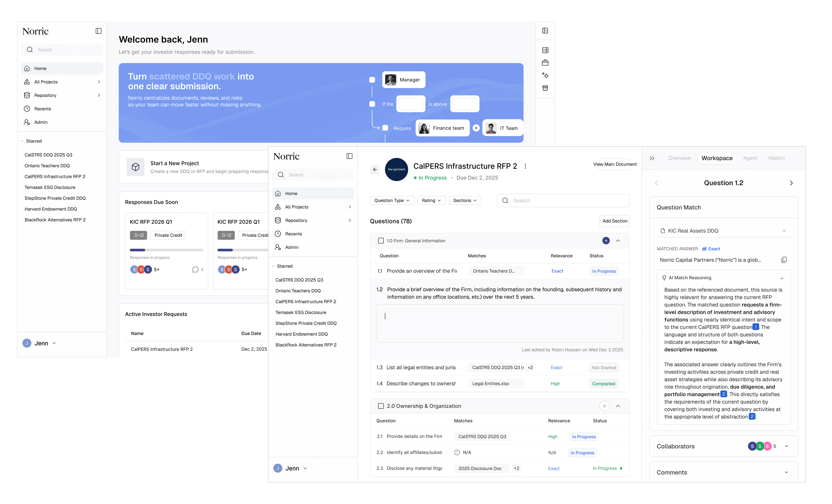Click the back arrow beside CalPERS logo
The width and height of the screenshot is (832, 504).
[x=375, y=169]
